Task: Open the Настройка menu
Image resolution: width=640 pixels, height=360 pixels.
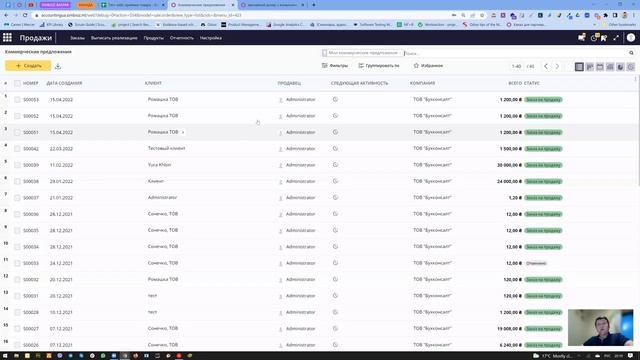Action: click(211, 38)
